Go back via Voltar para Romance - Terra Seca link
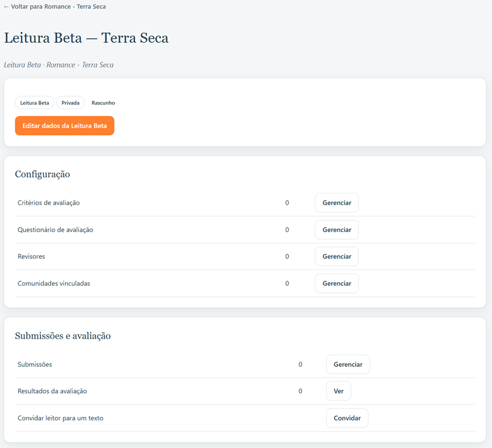 [x=55, y=7]
